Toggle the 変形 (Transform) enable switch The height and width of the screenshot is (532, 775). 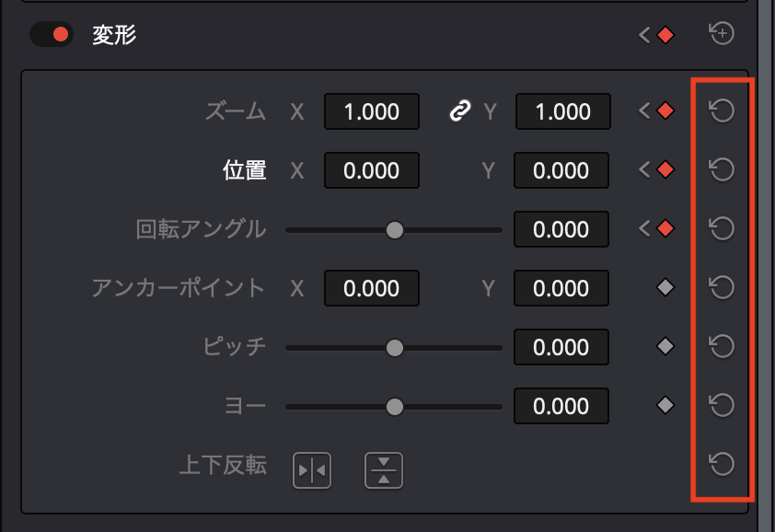click(x=52, y=35)
